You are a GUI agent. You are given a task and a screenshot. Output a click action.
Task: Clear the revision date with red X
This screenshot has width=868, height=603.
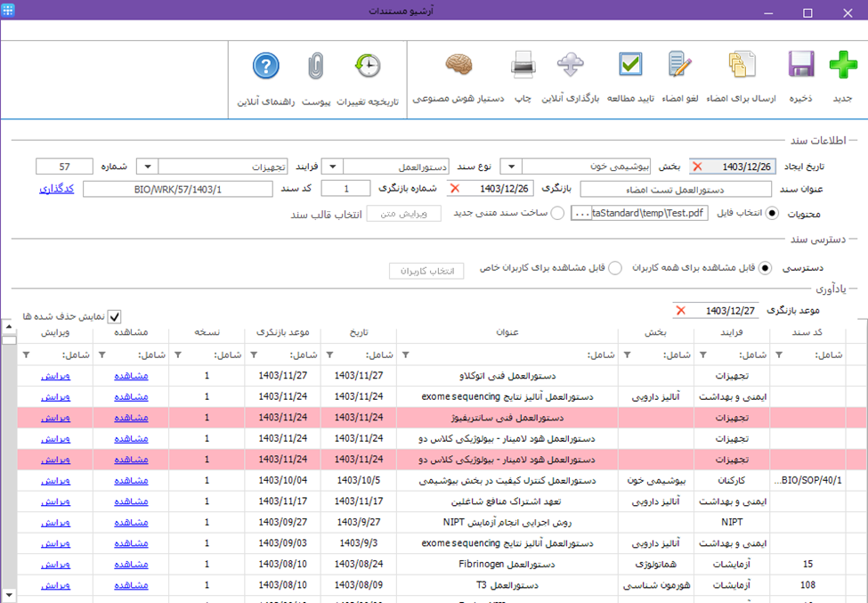click(x=455, y=189)
